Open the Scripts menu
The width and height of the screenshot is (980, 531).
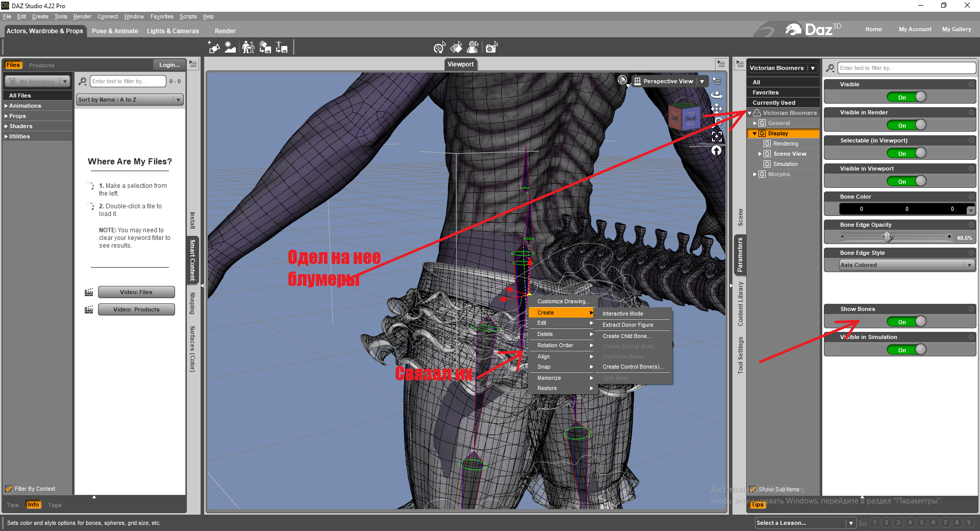pos(188,16)
